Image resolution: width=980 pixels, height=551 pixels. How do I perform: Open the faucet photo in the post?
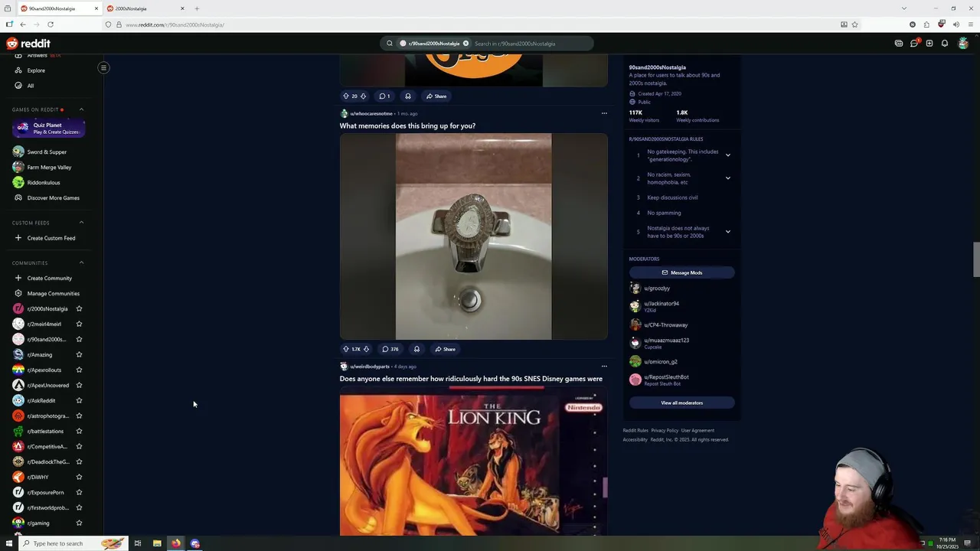click(x=474, y=236)
